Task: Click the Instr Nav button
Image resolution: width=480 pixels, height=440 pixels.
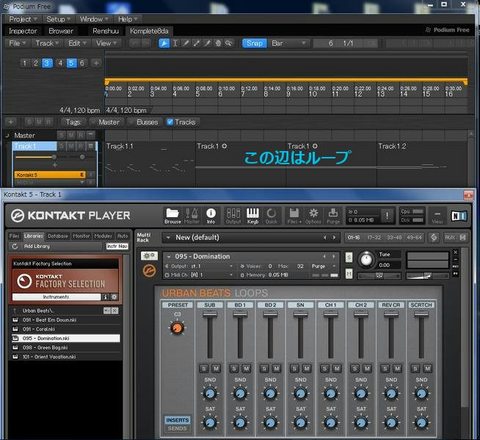Action: click(117, 246)
